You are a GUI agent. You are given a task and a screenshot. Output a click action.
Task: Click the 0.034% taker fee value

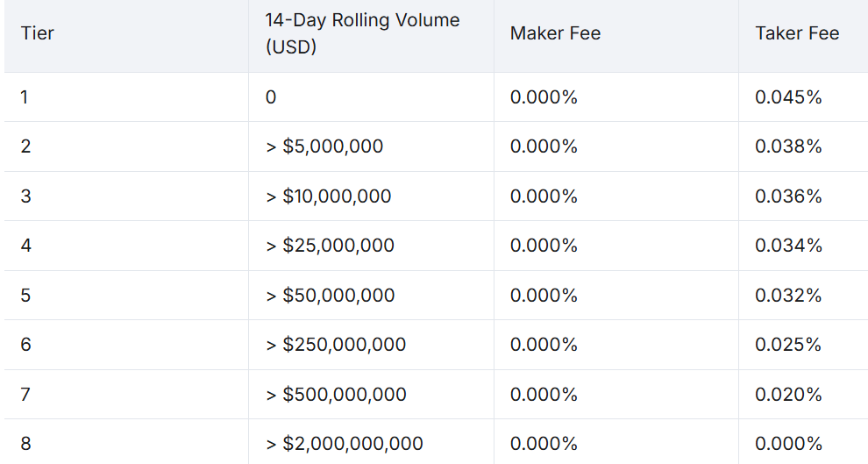(788, 246)
